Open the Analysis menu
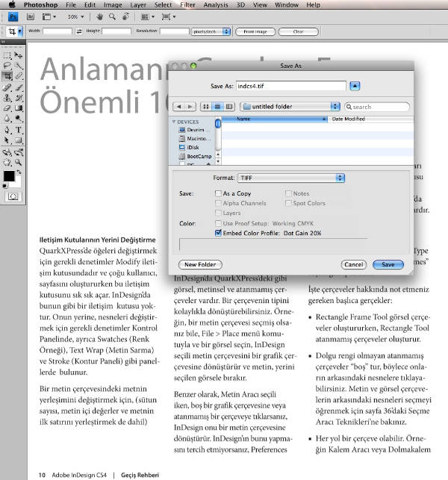 tap(216, 5)
